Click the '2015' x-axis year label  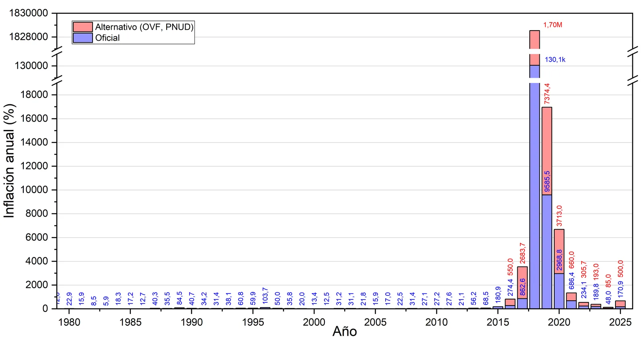click(498, 322)
